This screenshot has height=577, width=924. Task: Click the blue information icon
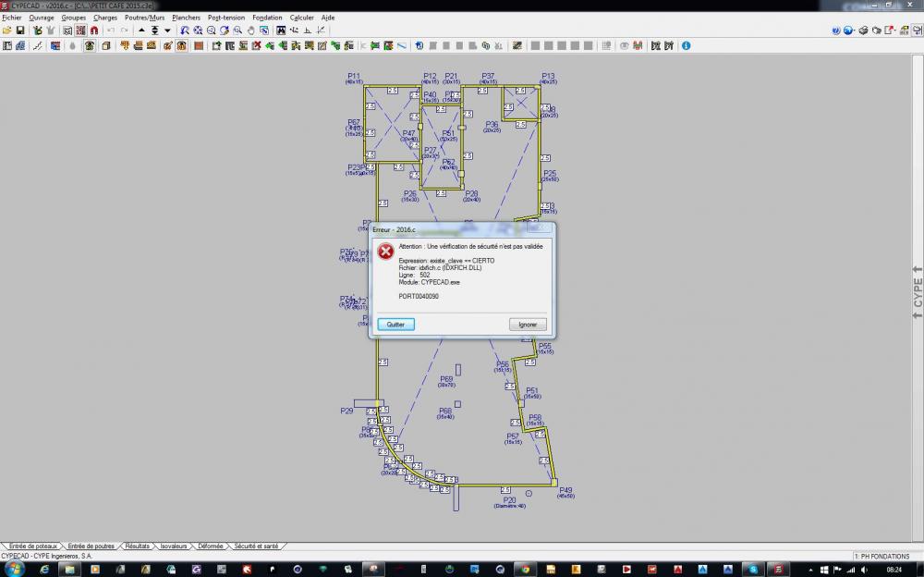(x=686, y=45)
